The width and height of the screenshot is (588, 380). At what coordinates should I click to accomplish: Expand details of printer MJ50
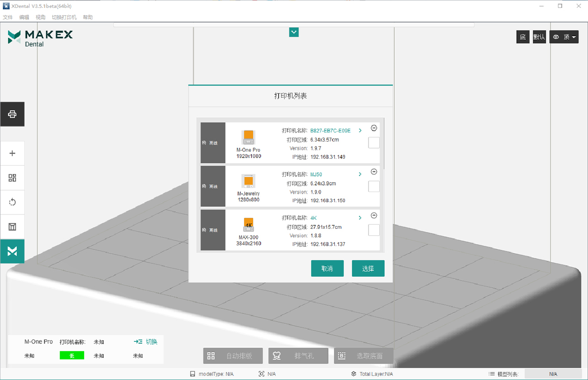coord(360,174)
